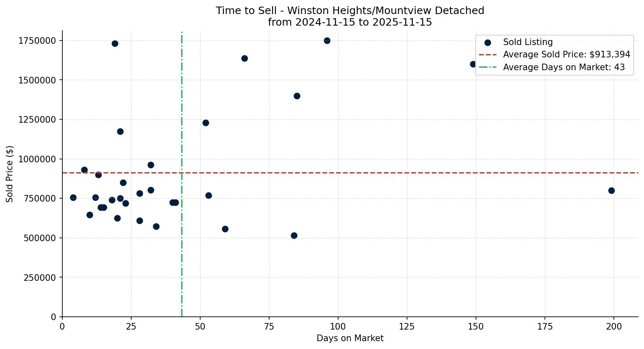Screen dimensions: 644x349
Task: Click the red dashed average price line
Action: [372, 172]
